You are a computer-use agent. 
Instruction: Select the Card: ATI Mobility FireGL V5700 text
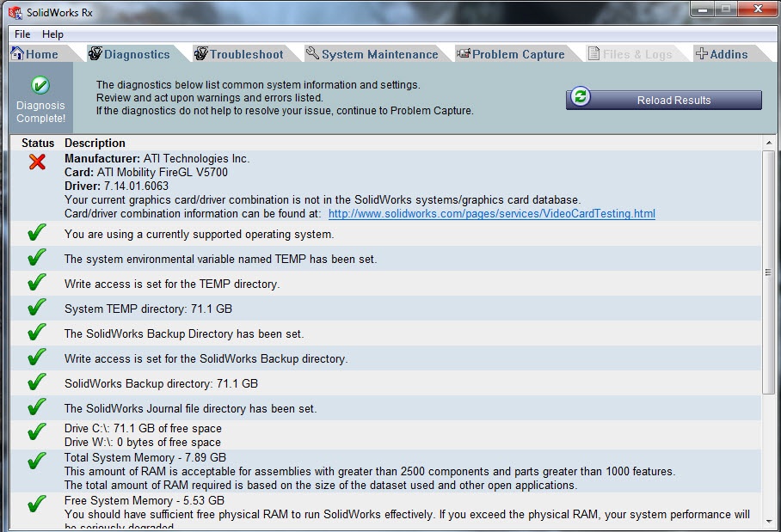tap(146, 172)
